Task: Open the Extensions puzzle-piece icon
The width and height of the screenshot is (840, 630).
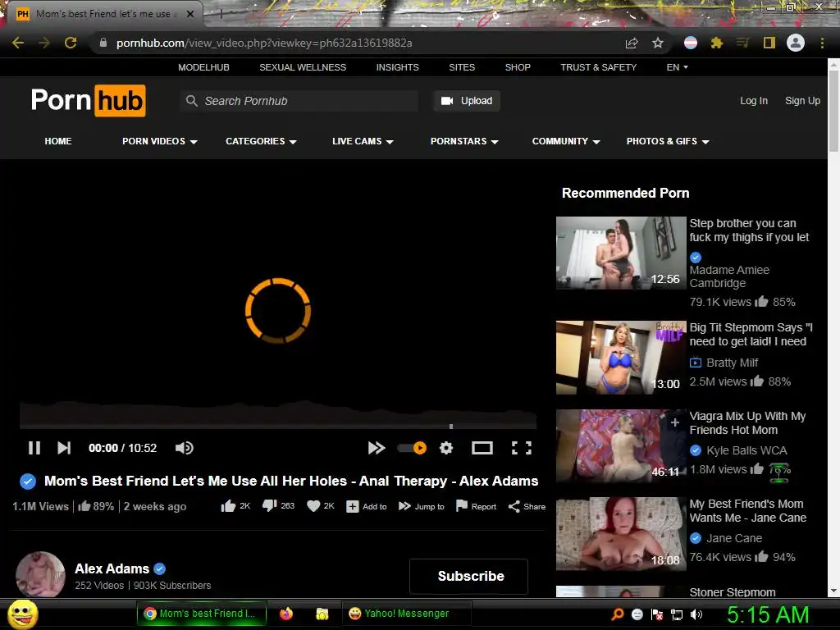Action: tap(717, 43)
